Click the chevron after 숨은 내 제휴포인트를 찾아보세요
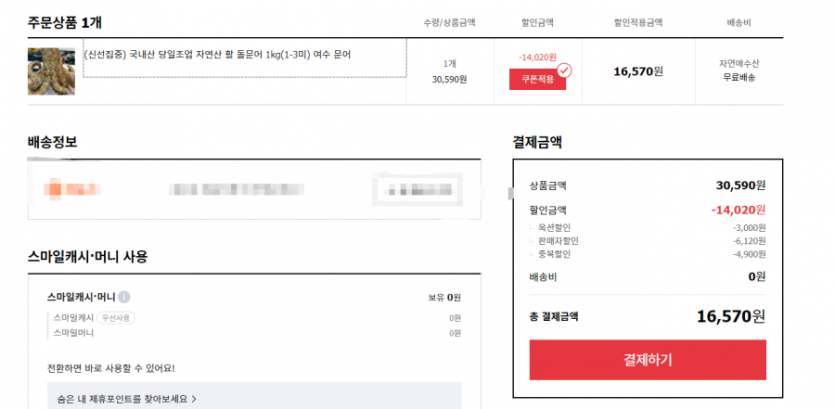Screen dimensions: 835x409 194,399
